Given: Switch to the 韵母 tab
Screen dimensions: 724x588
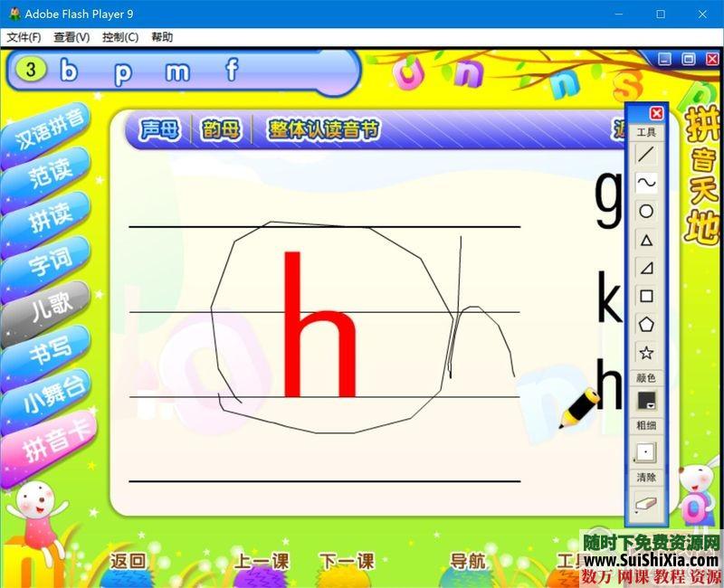Looking at the screenshot, I should coord(222,130).
